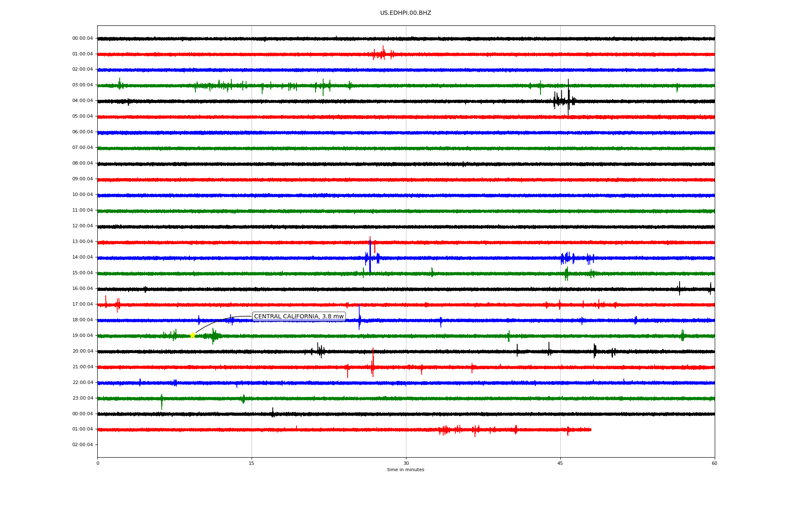Select the 05:00:04 row time label

point(82,116)
